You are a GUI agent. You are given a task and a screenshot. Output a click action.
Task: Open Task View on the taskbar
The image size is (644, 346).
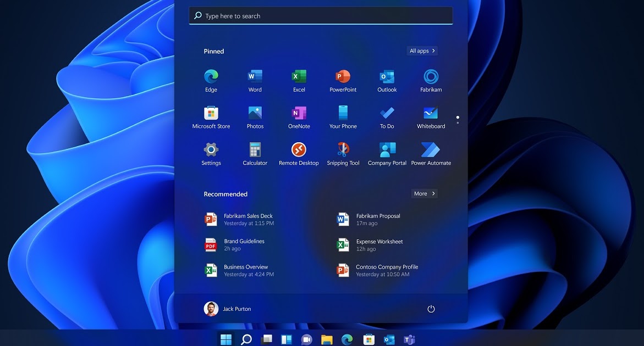tap(267, 339)
